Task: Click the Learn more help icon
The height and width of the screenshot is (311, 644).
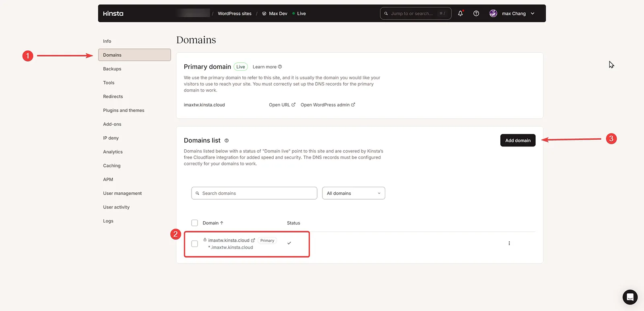Action: 280,67
